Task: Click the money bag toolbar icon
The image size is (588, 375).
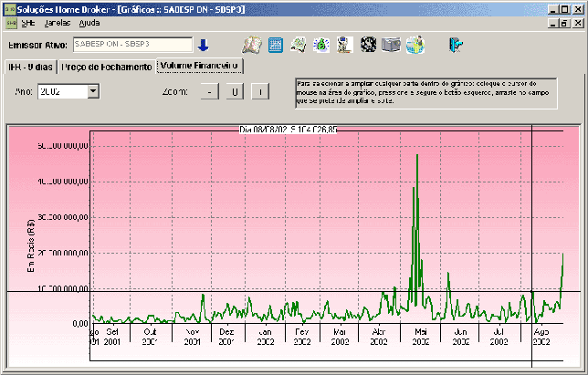Action: click(321, 45)
